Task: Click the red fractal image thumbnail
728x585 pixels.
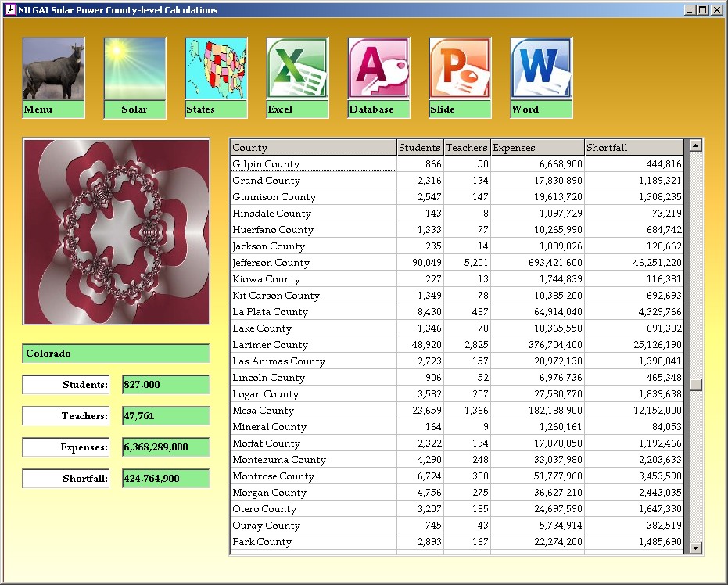Action: coord(117,231)
